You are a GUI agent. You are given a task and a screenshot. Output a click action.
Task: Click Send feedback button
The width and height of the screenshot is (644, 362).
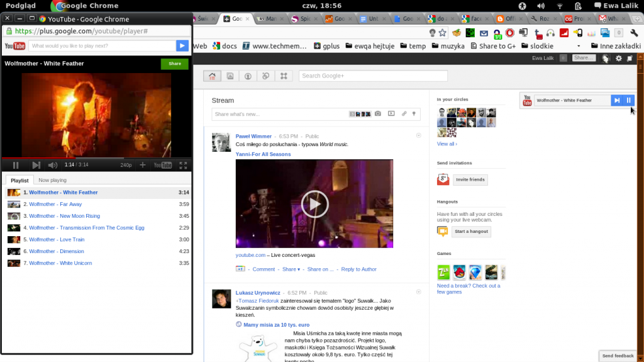618,356
